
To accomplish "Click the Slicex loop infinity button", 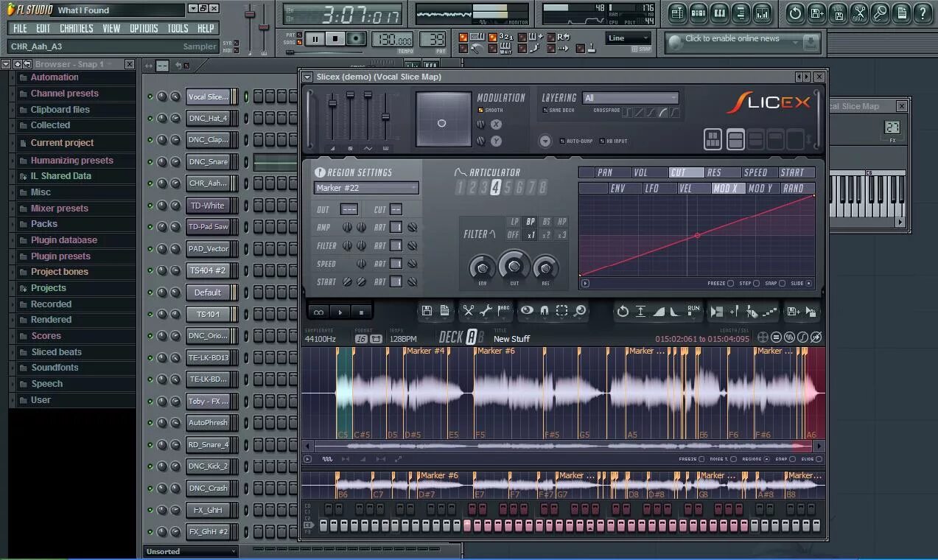I will [x=318, y=312].
